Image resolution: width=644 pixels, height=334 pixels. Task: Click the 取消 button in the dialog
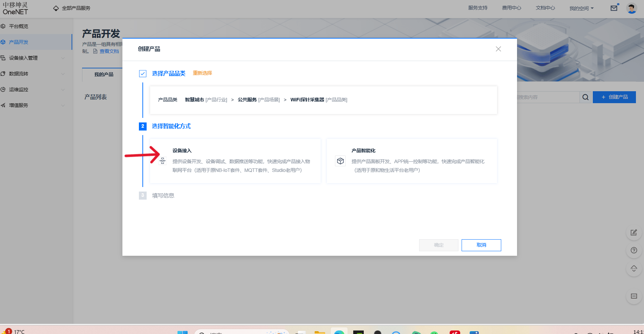481,245
